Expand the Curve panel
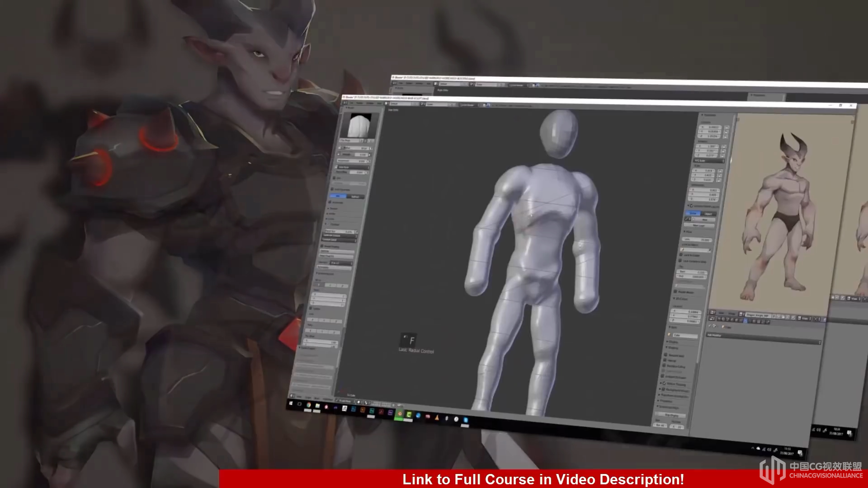Viewport: 868px width, 488px height. point(330,219)
